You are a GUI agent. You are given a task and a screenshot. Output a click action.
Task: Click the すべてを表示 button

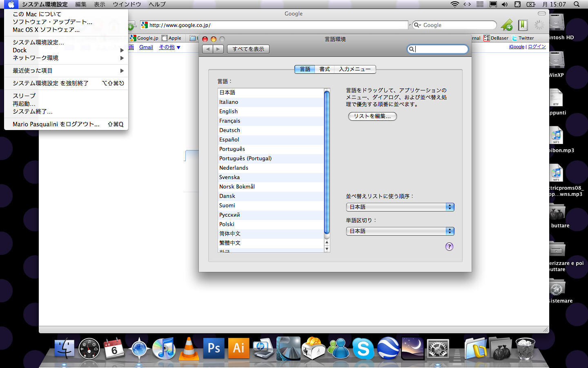tap(248, 49)
